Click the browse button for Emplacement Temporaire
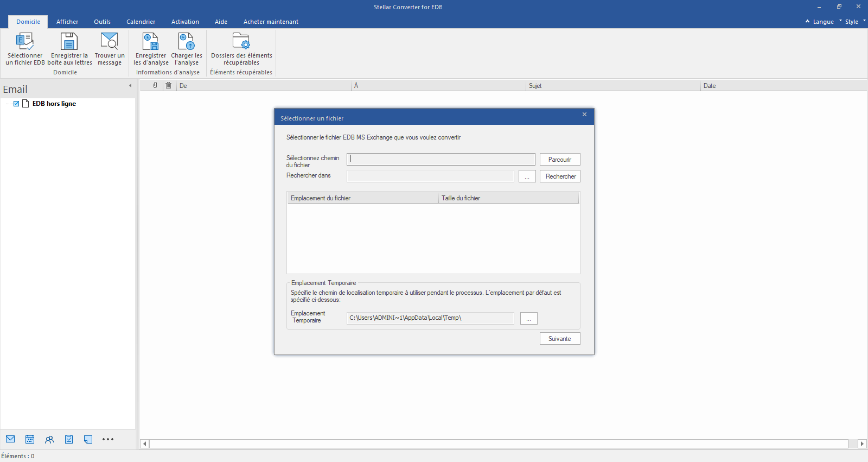This screenshot has height=462, width=868. point(528,319)
